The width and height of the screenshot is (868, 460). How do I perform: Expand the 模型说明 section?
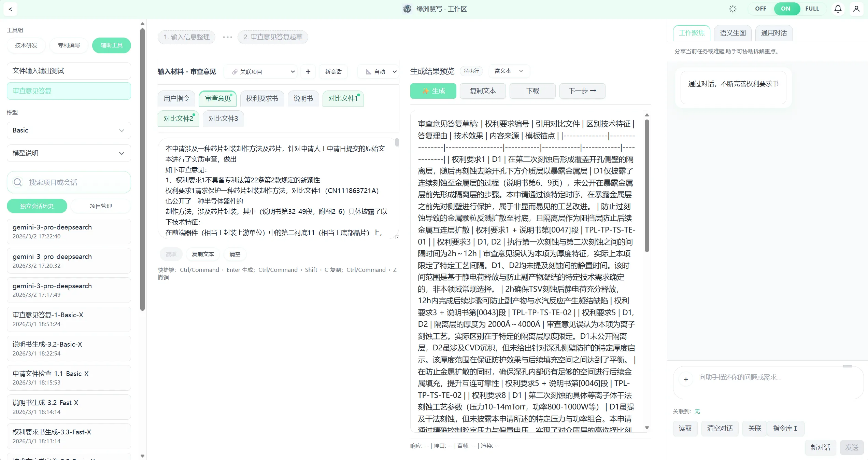pyautogui.click(x=69, y=153)
